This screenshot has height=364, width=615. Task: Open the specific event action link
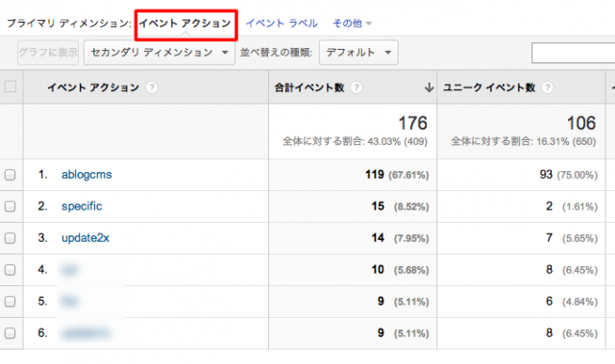(x=82, y=206)
